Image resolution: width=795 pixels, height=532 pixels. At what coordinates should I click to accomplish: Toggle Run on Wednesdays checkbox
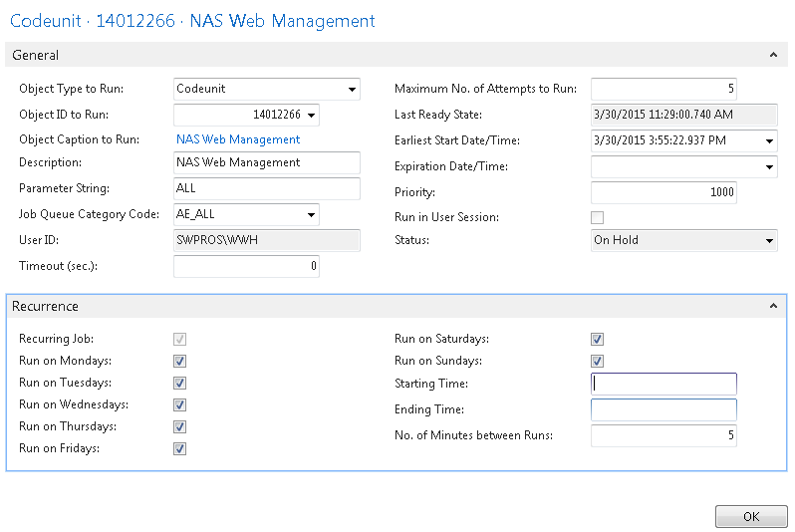tap(180, 405)
